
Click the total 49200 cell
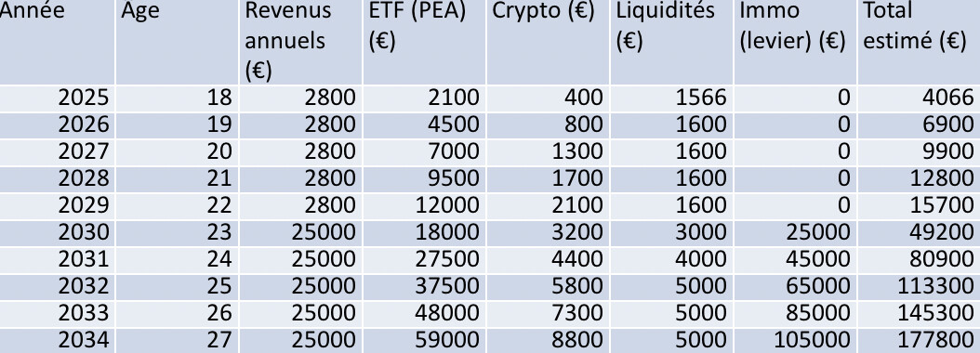919,232
